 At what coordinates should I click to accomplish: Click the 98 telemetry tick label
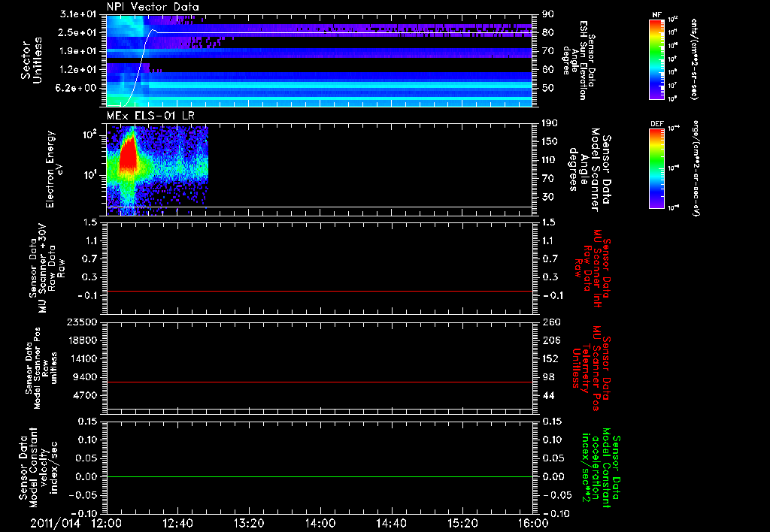pos(548,377)
